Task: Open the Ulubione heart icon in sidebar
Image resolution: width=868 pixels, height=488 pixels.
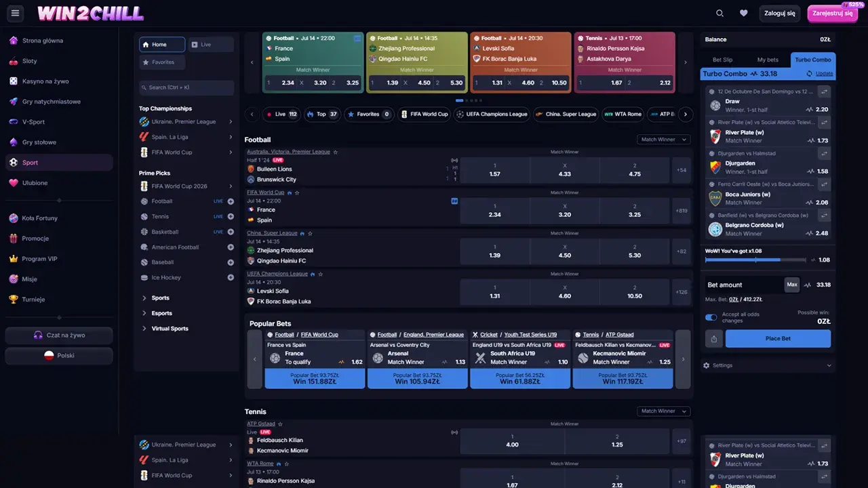Action: click(14, 183)
